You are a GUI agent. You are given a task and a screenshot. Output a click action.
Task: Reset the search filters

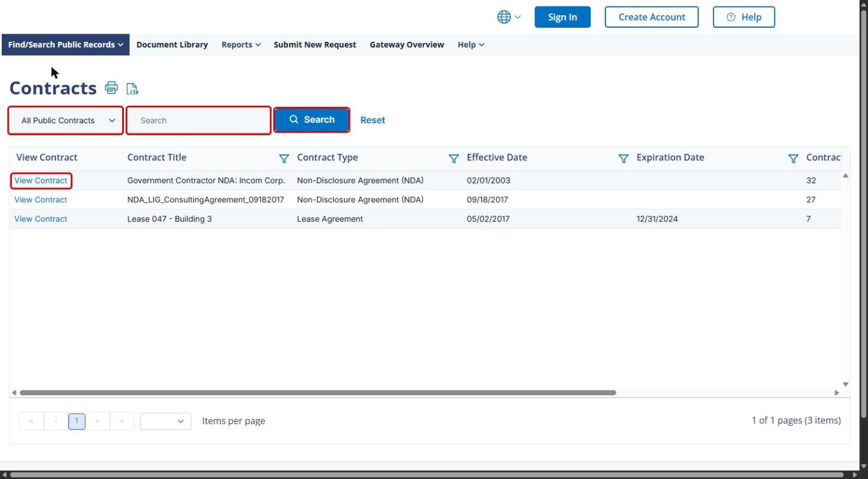pos(372,120)
